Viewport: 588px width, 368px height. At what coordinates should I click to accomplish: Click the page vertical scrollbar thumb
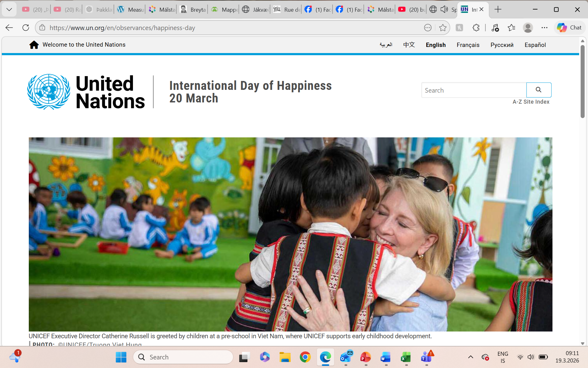[582, 81]
